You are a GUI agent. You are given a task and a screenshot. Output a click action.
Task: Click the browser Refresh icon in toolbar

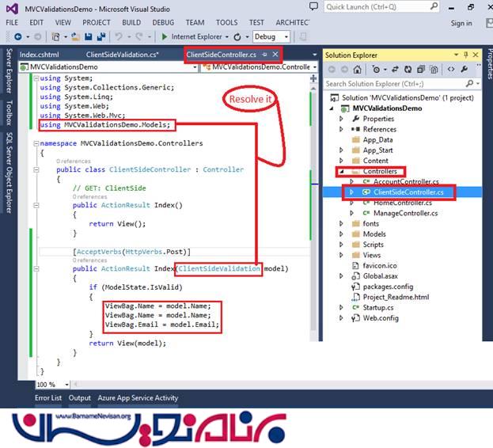click(x=238, y=36)
